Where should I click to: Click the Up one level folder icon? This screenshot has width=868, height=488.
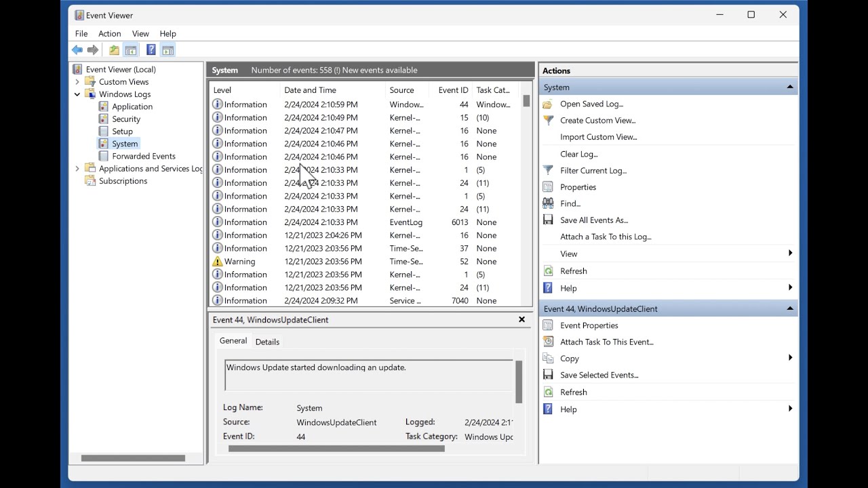click(x=114, y=50)
